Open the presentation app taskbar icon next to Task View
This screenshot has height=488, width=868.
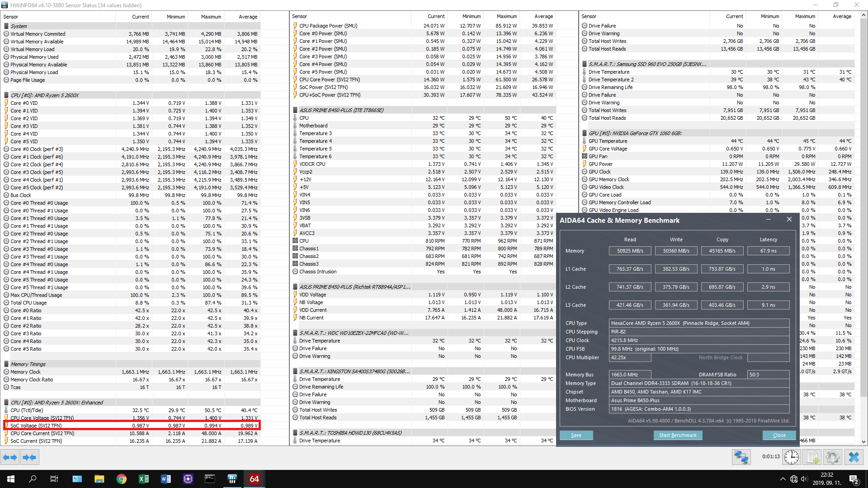(x=77, y=479)
